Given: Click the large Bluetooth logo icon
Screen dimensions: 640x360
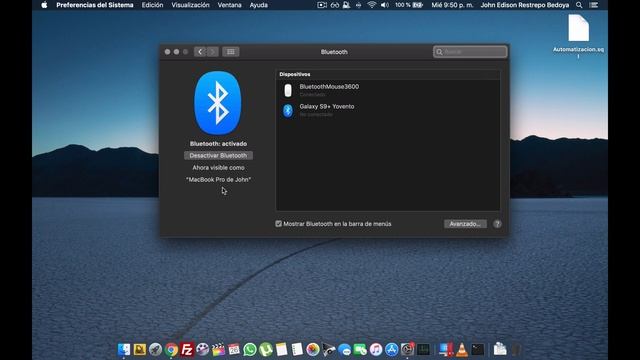Looking at the screenshot, I should click(218, 103).
